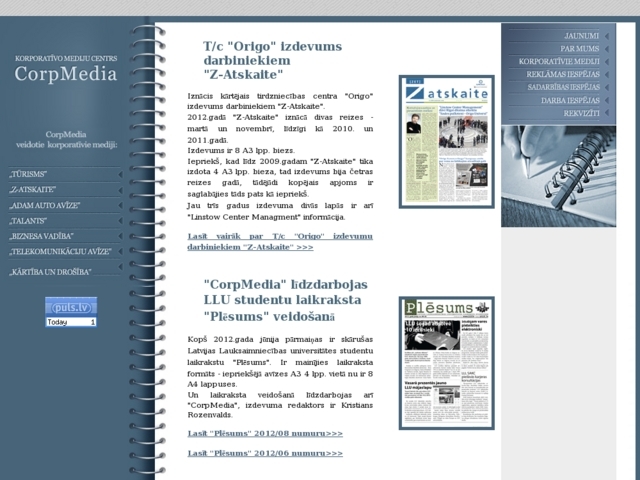Click the CorpMedia logo
Screen dimensions: 640x480
[x=66, y=74]
